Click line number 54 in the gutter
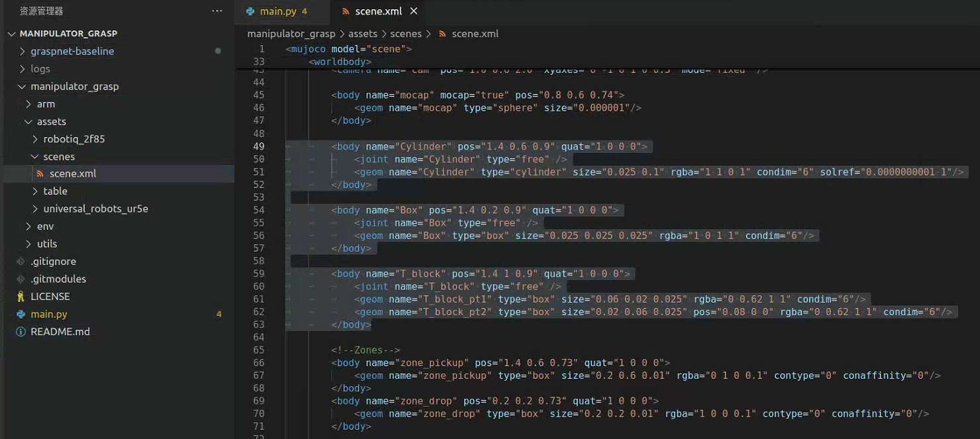Viewport: 980px width, 439px height. click(259, 210)
